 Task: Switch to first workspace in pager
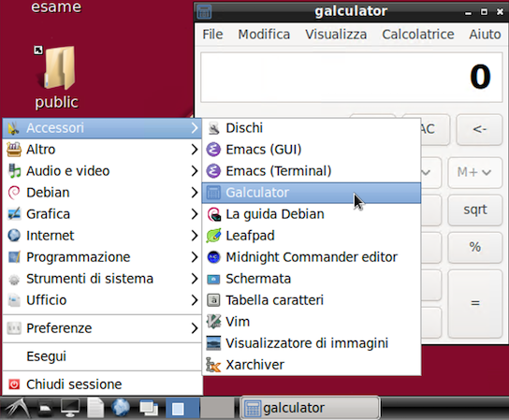click(182, 408)
